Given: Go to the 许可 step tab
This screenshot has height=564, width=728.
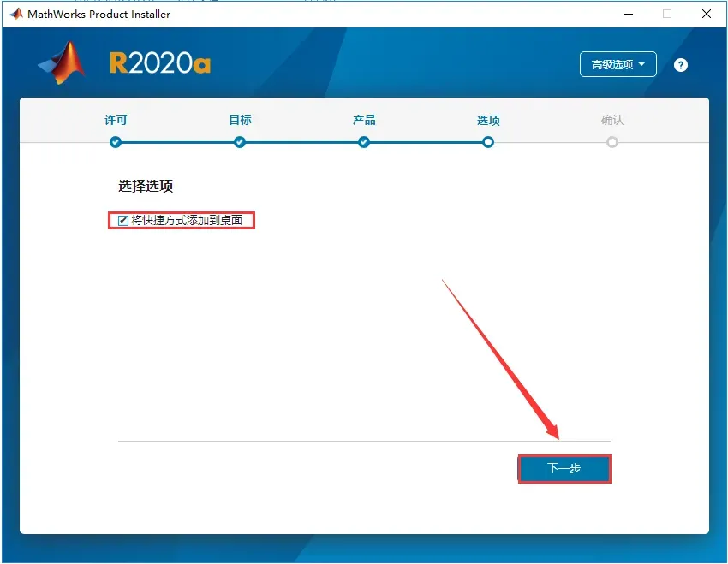Looking at the screenshot, I should tap(116, 120).
